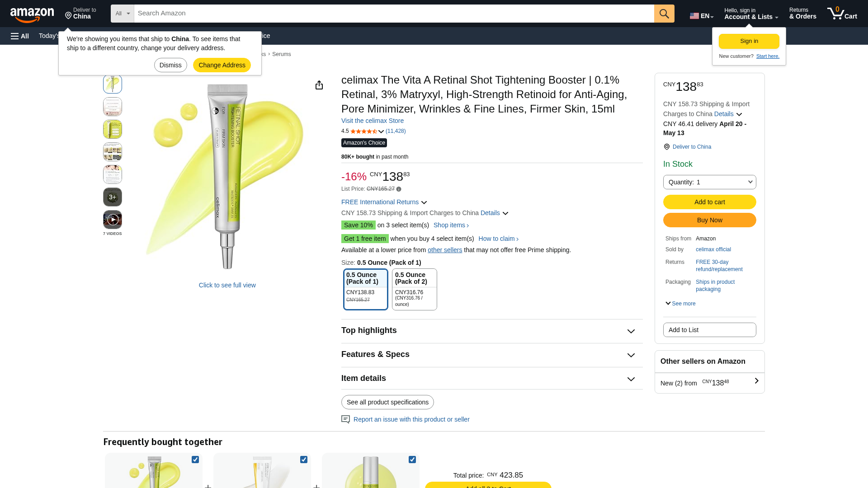Click the Amazon logo
868x488 pixels.
pos(32,14)
